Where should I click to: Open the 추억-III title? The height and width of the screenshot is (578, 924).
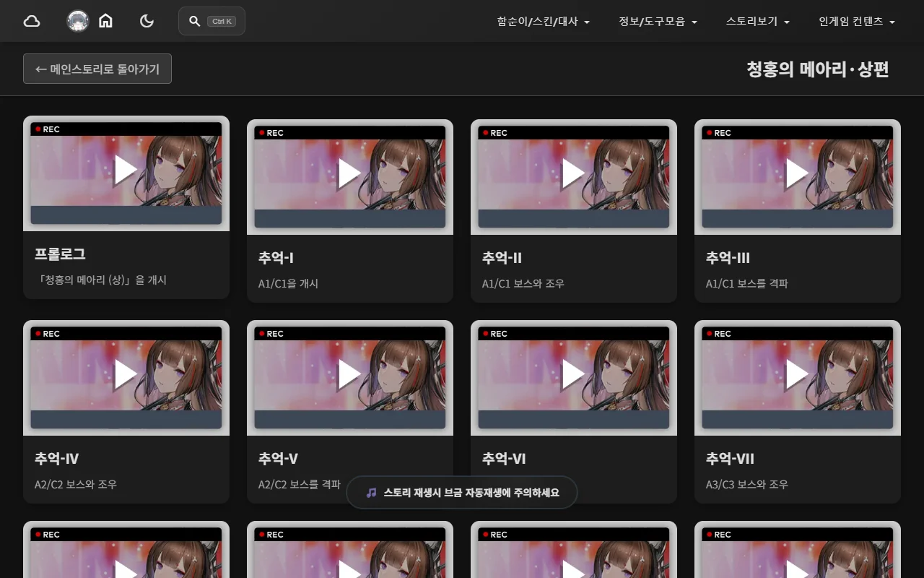pos(728,258)
